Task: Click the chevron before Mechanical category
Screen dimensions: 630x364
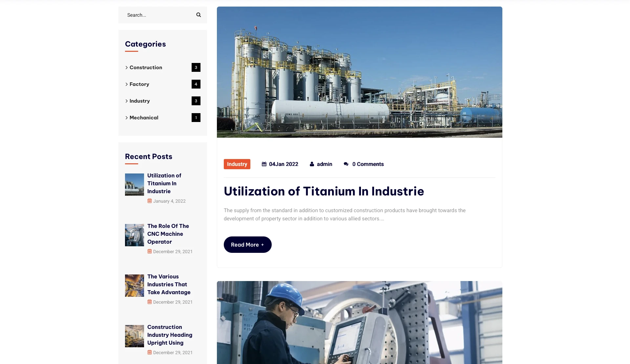Action: tap(127, 118)
